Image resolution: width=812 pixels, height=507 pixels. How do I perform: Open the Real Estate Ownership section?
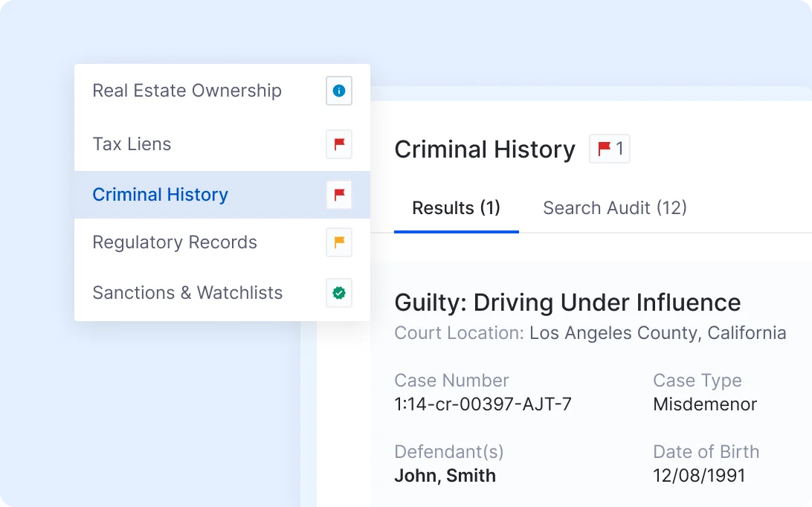tap(222, 91)
